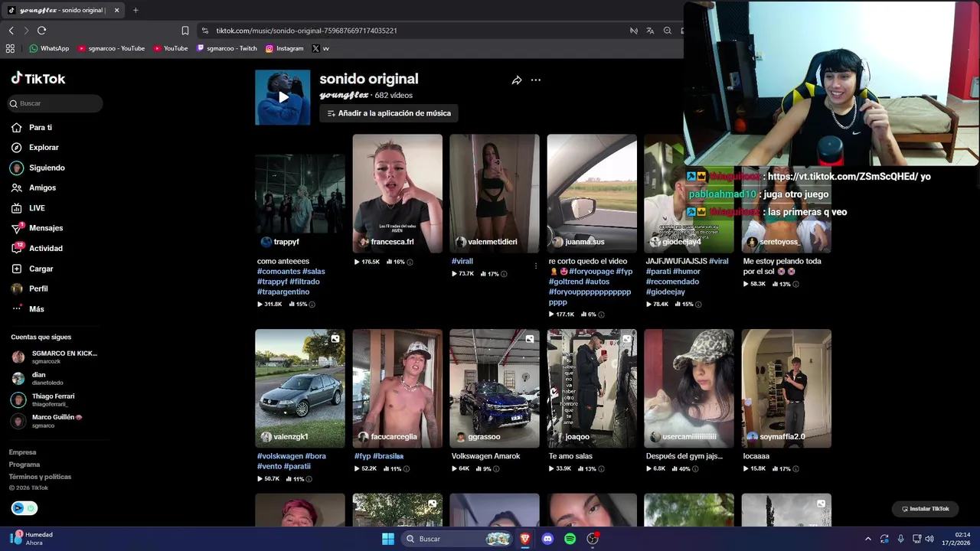This screenshot has height=551, width=980.
Task: Open Instagram bookmark
Action: tap(284, 48)
